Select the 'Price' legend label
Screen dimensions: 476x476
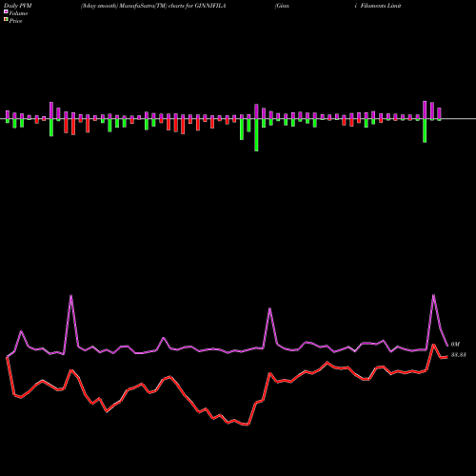pos(15,21)
